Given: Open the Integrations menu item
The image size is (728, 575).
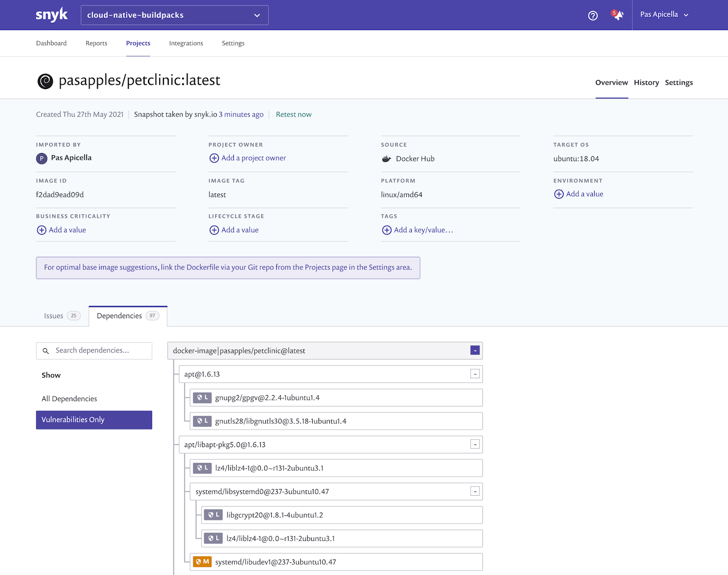Looking at the screenshot, I should tap(186, 43).
